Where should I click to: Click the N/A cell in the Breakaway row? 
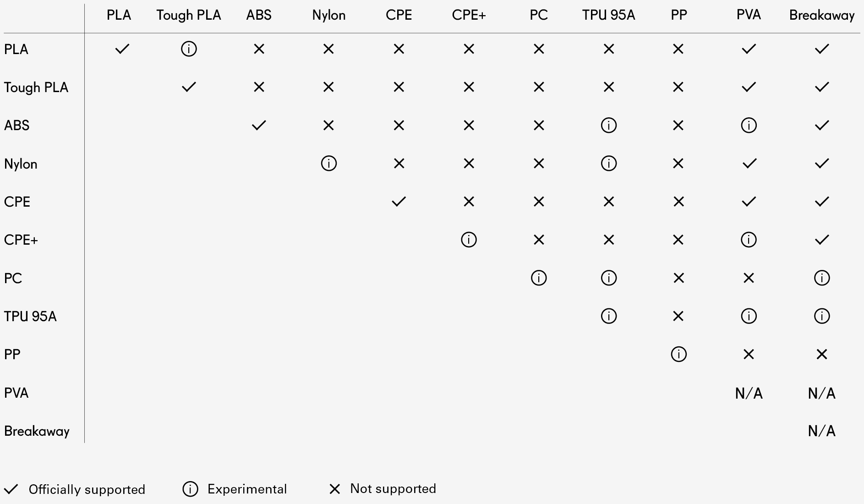coord(821,431)
